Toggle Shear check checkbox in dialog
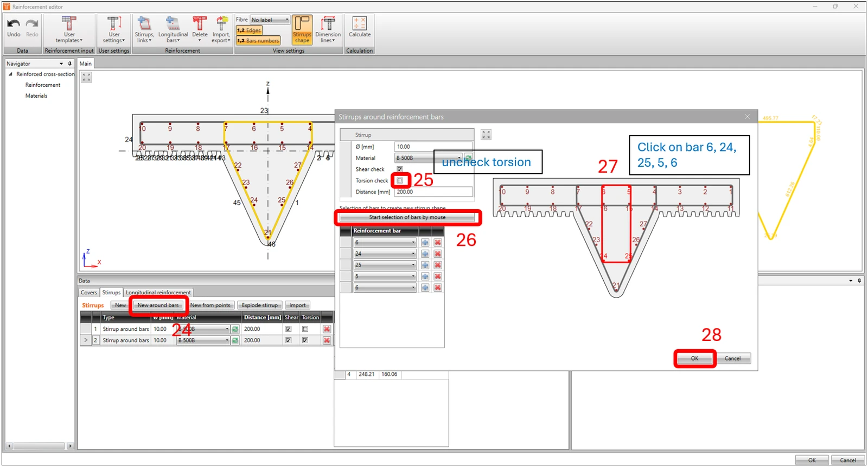Image resolution: width=868 pixels, height=467 pixels. [400, 169]
